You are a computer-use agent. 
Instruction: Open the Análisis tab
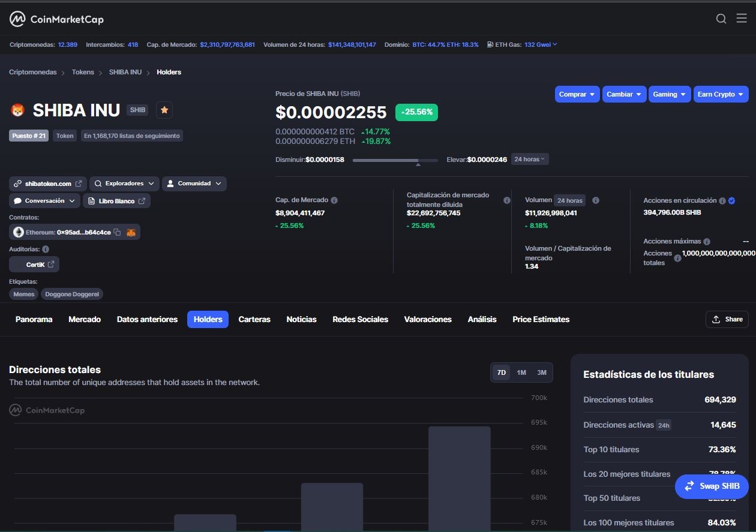coord(482,319)
